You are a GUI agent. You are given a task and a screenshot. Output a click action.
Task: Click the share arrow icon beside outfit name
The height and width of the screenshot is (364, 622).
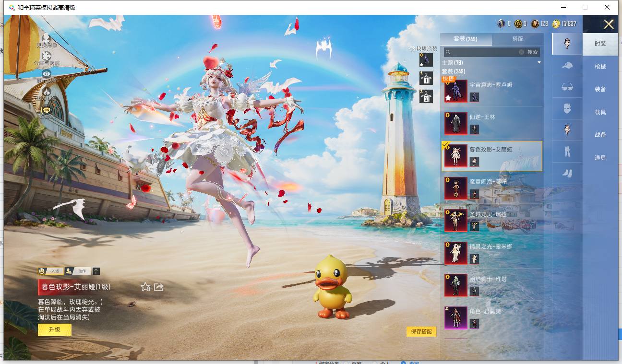click(159, 287)
